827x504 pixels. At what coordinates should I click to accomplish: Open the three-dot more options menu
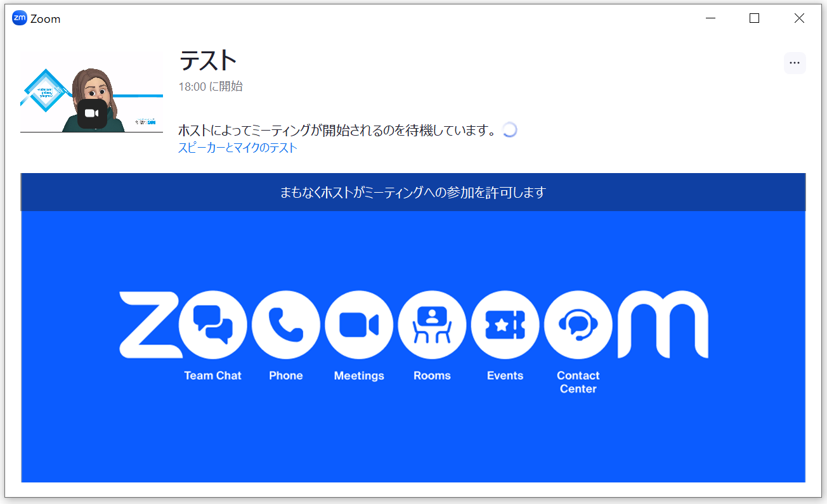[x=795, y=63]
